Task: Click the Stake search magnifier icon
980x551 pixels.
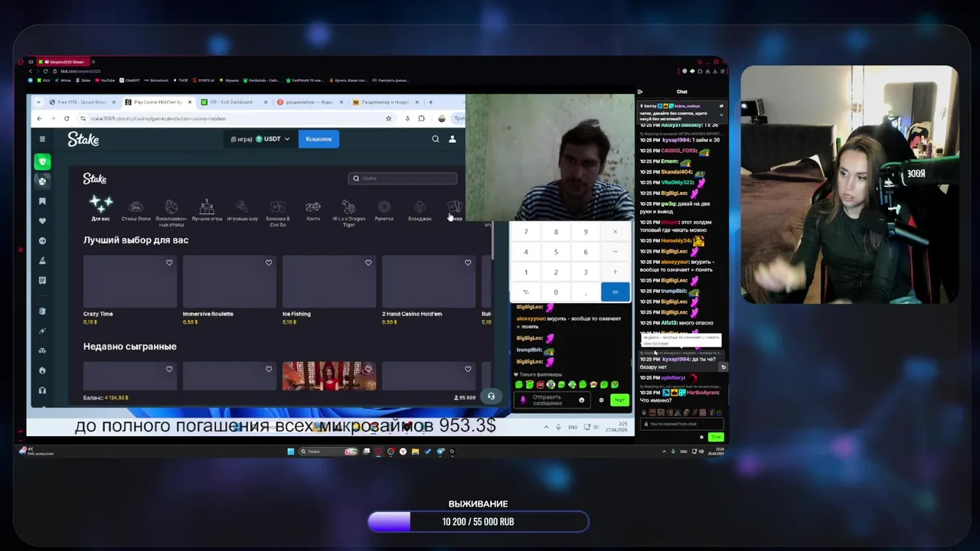Action: click(x=436, y=139)
